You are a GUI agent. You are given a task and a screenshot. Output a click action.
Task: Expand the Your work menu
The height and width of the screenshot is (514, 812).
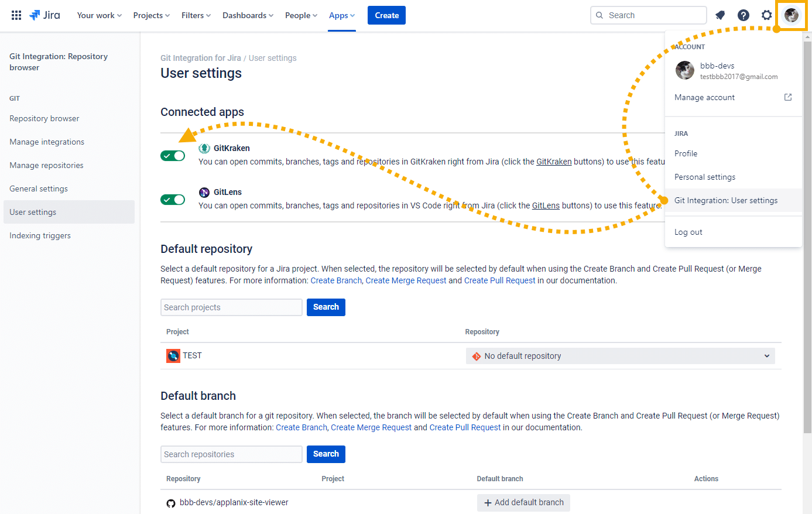coord(100,15)
